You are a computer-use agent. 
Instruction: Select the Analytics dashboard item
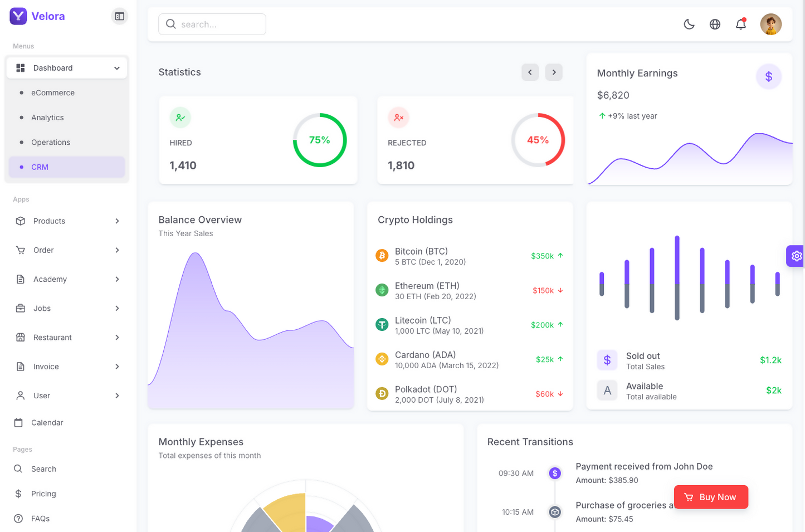pyautogui.click(x=47, y=118)
